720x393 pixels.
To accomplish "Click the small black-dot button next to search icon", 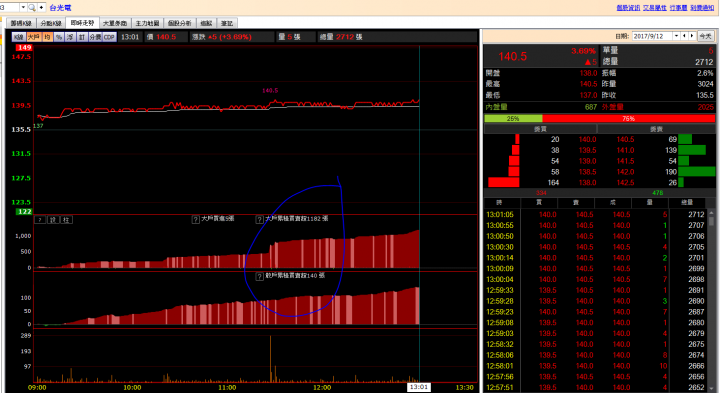I will tap(41, 7).
